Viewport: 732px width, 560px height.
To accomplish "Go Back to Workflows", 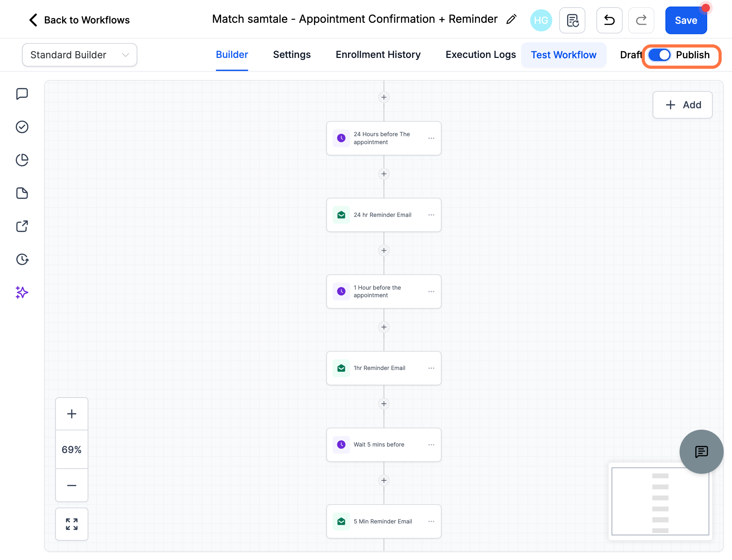I will (x=79, y=20).
